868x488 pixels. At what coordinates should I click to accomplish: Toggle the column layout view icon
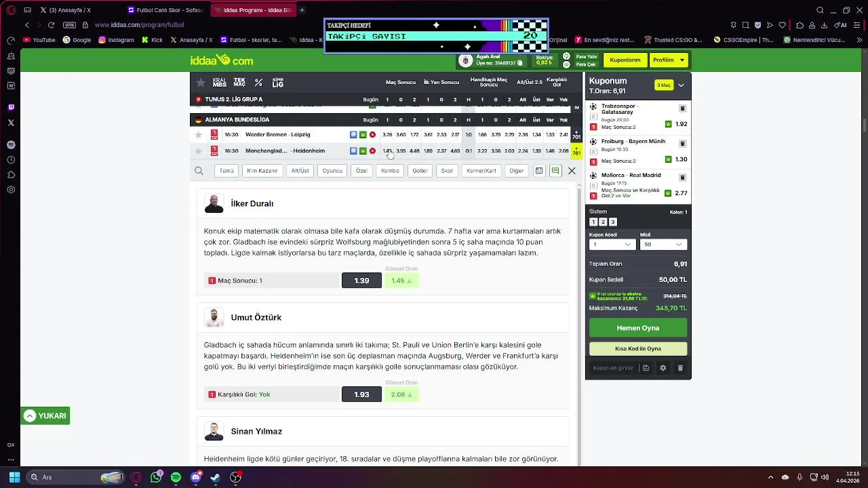539,171
